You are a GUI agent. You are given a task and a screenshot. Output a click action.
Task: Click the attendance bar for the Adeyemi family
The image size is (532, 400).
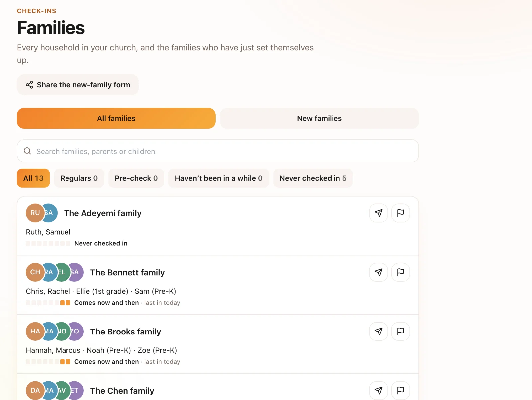coord(48,243)
